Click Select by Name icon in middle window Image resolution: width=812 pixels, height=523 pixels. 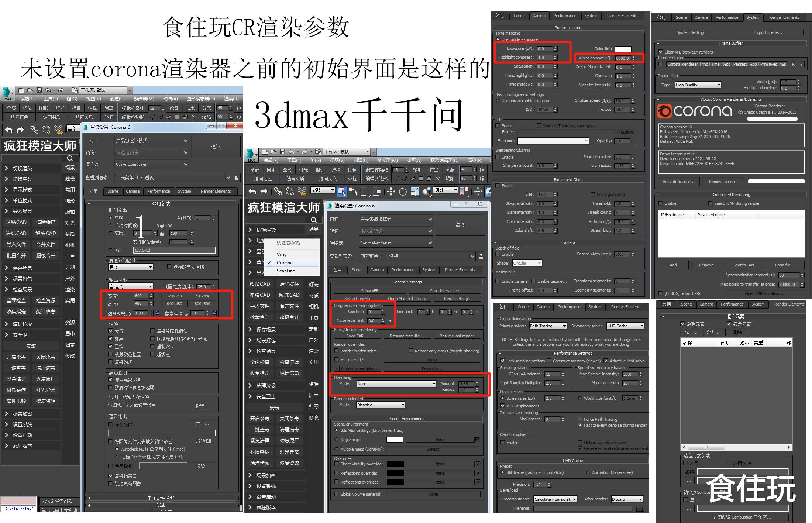click(353, 191)
